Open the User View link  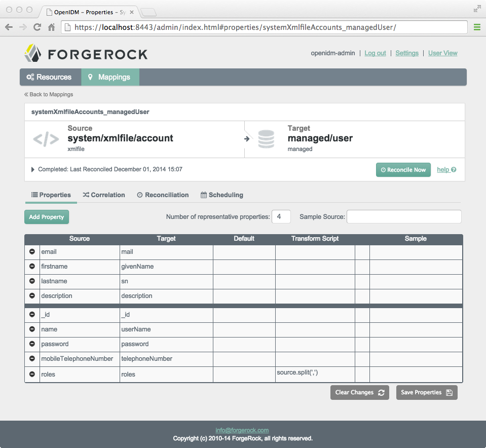442,53
